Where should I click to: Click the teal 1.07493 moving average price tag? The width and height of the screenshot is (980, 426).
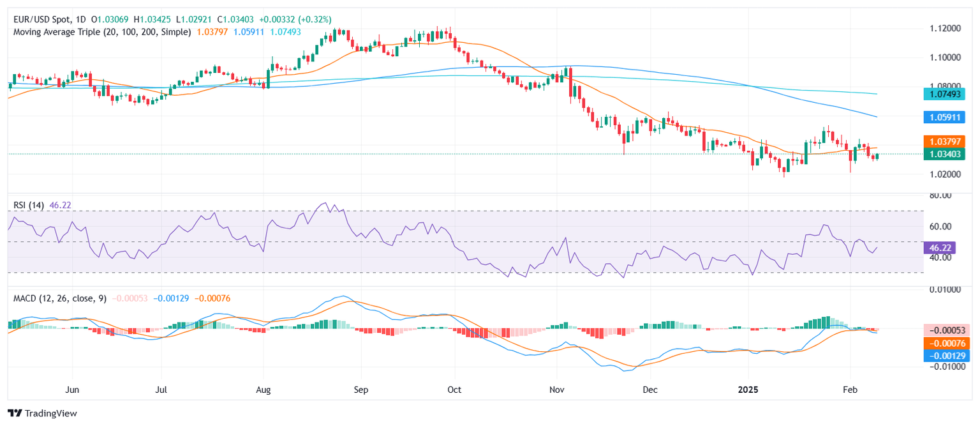click(946, 95)
